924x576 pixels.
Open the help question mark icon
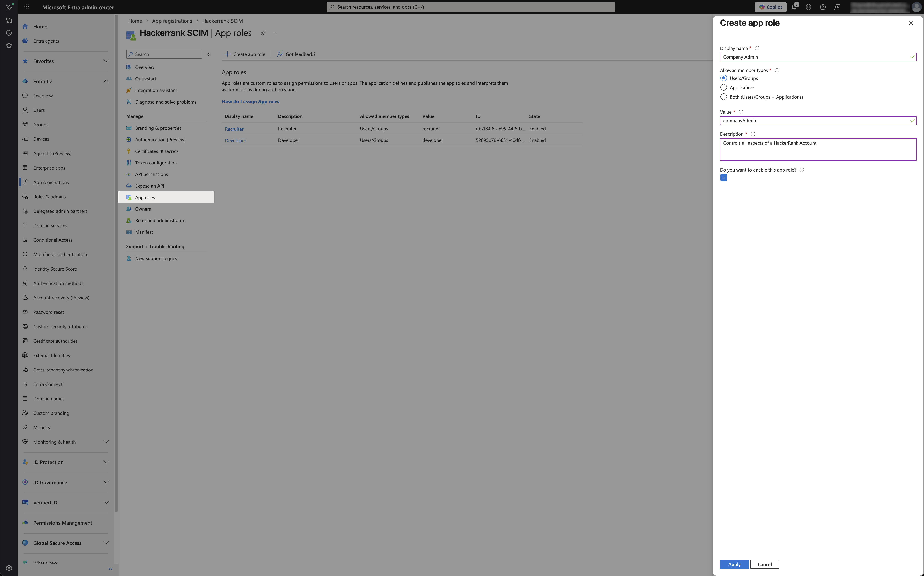[823, 7]
